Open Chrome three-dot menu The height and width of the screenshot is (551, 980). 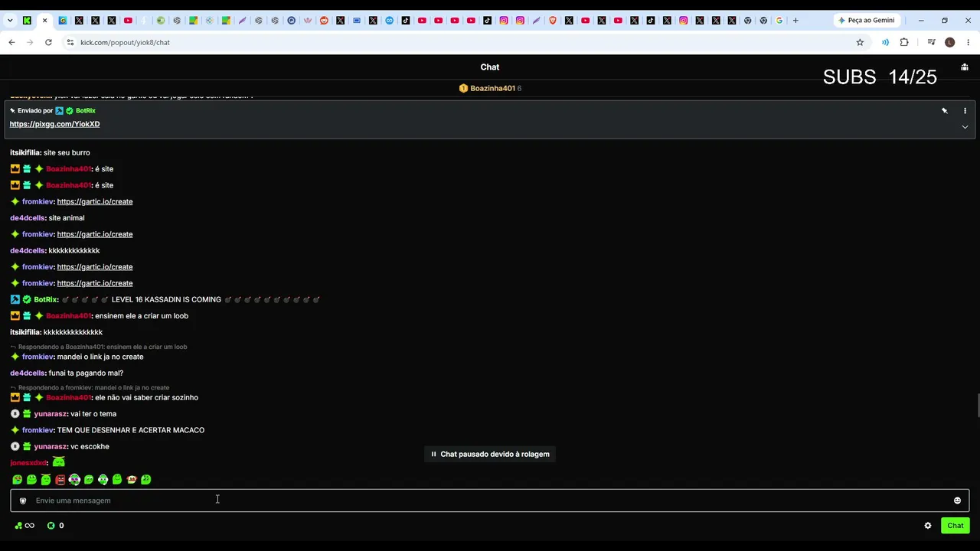click(x=969, y=42)
